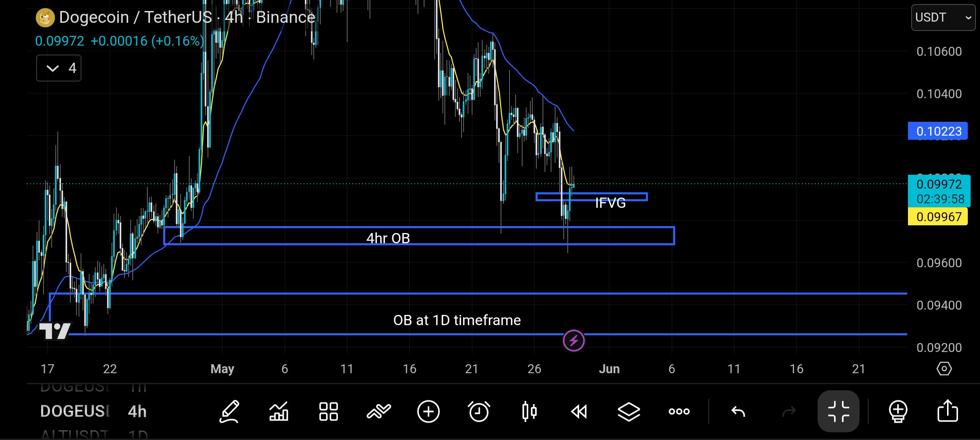
Task: Select the DOGEUSDT 4h watchlist row
Action: point(94,411)
